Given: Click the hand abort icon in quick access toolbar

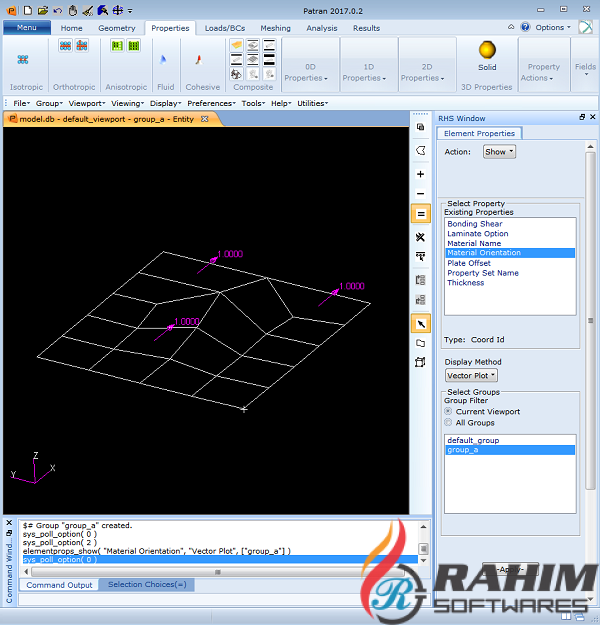Looking at the screenshot, I should coord(73,11).
